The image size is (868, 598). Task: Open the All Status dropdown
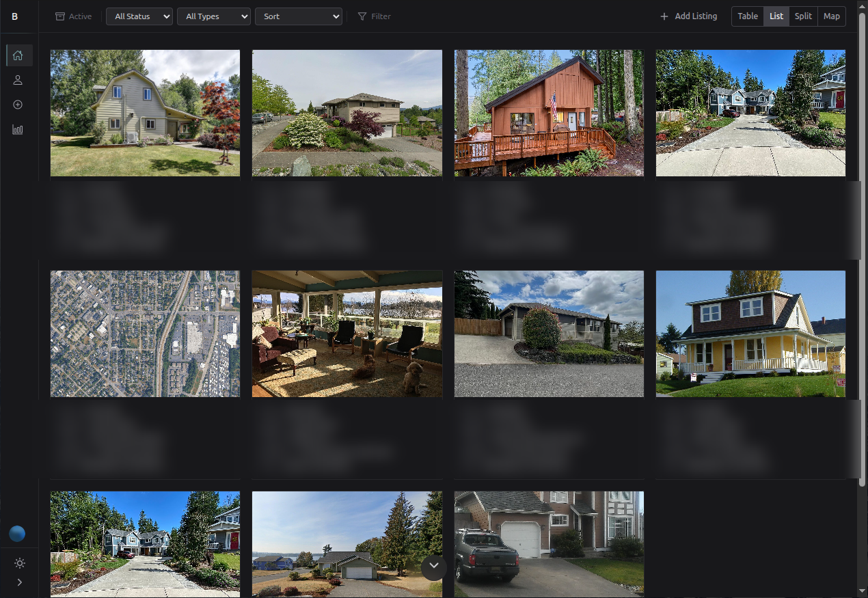[x=139, y=16]
